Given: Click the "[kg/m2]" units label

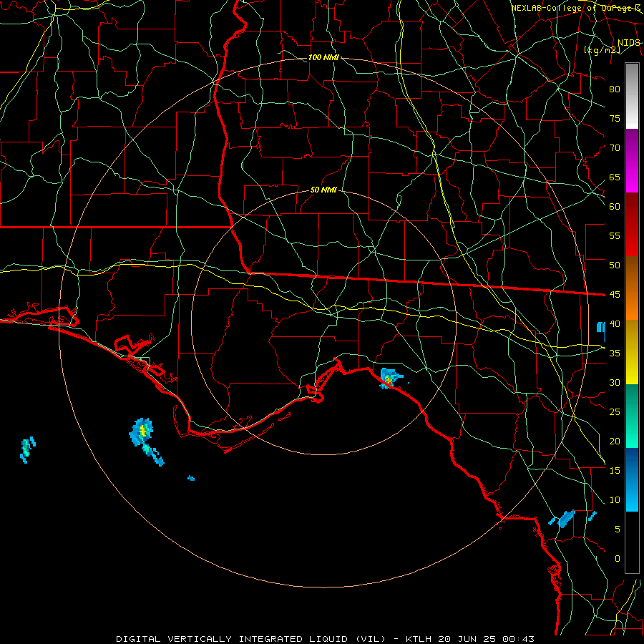Looking at the screenshot, I should point(602,50).
